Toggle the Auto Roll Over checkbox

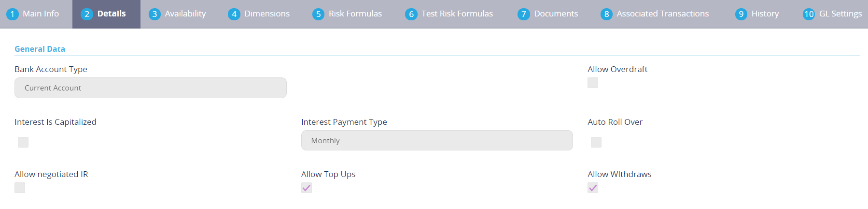click(596, 142)
